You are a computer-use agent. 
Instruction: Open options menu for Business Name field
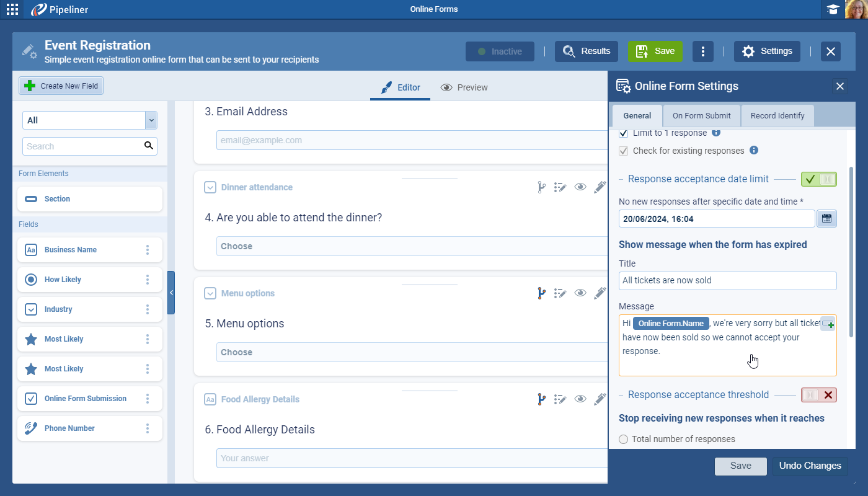148,250
